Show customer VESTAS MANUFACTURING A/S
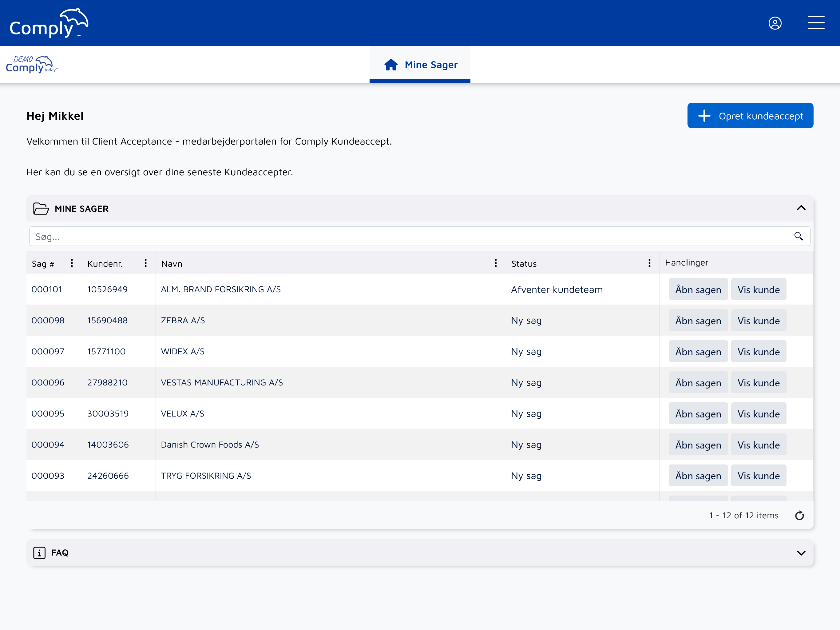 click(758, 383)
